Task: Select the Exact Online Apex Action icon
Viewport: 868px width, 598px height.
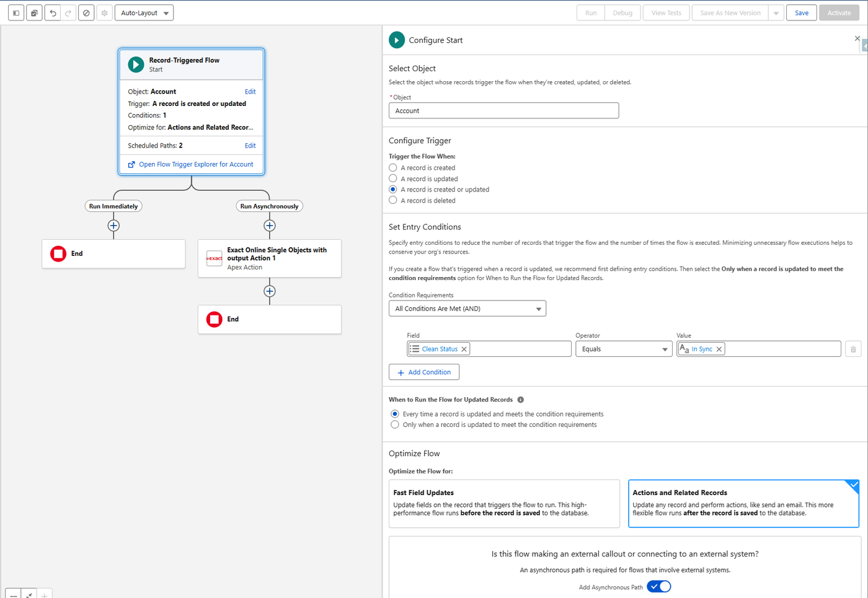Action: [x=215, y=258]
